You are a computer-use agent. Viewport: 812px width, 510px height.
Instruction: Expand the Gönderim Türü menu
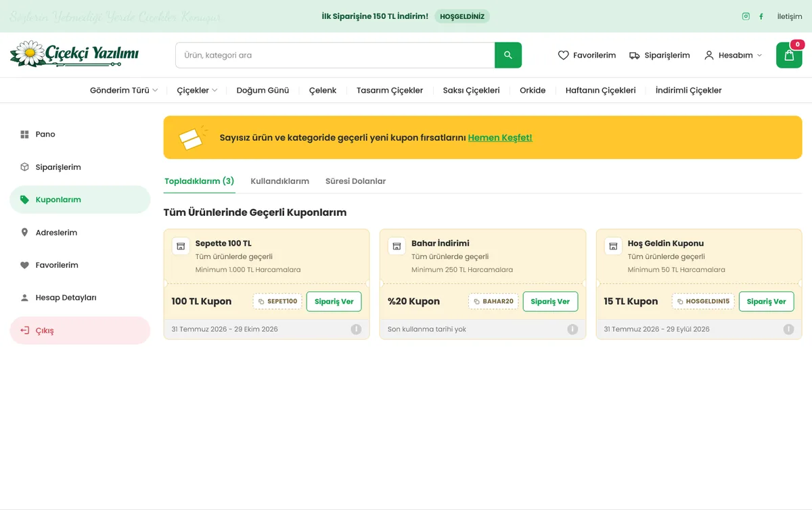click(x=124, y=90)
